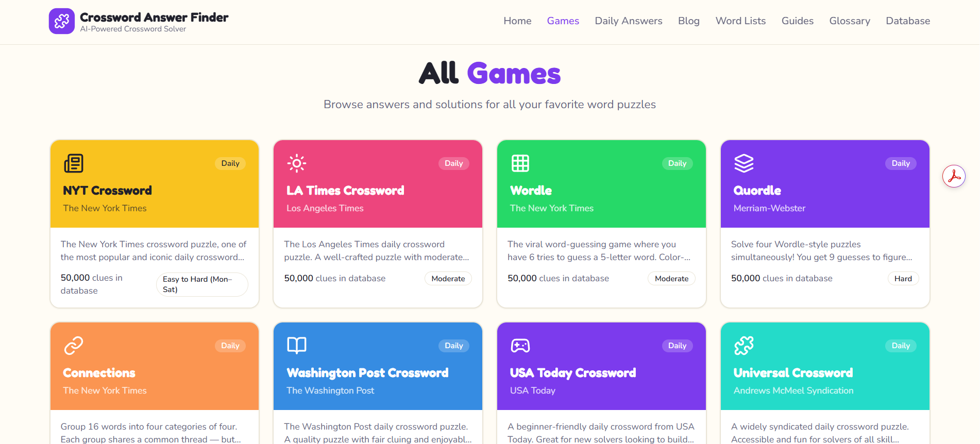Click the stacked layers icon on Quordle card
Viewport: 980px width, 444px height.
coord(744,163)
